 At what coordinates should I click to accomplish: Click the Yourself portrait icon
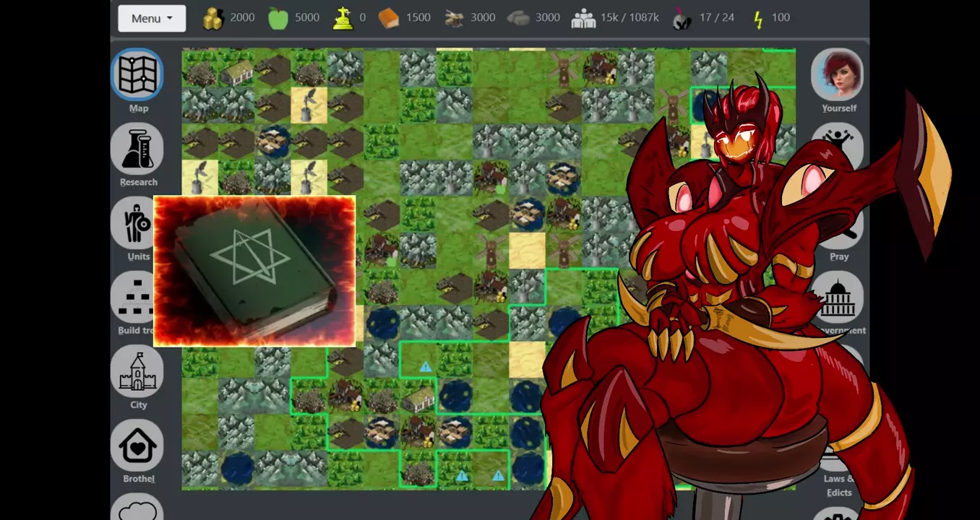(x=838, y=75)
